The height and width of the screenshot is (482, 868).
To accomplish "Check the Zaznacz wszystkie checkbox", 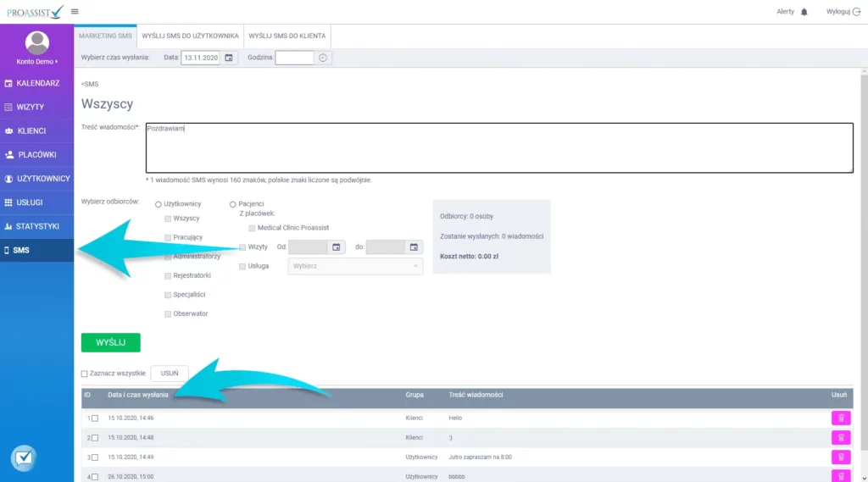I will [x=85, y=374].
